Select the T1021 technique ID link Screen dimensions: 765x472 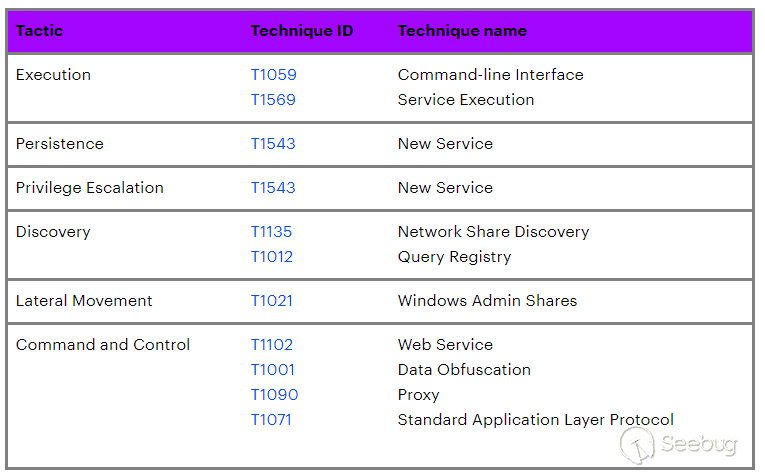pos(271,301)
